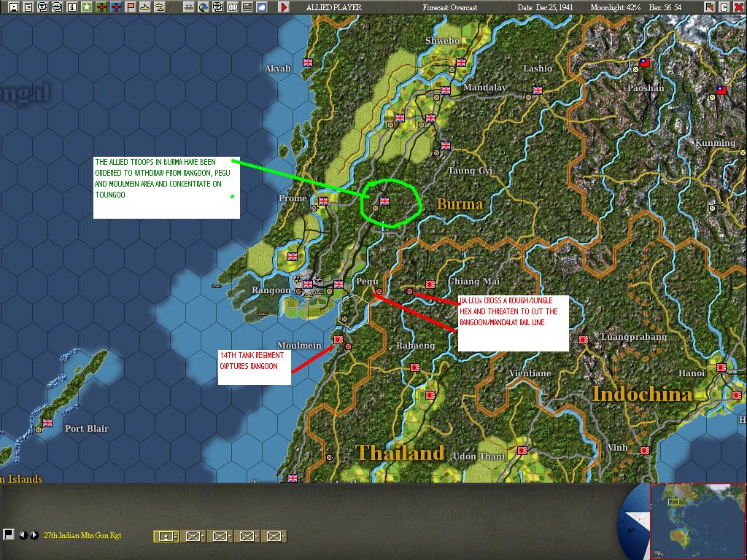The height and width of the screenshot is (560, 747).
Task: Click the Japanese flag at Vinh
Action: (645, 450)
